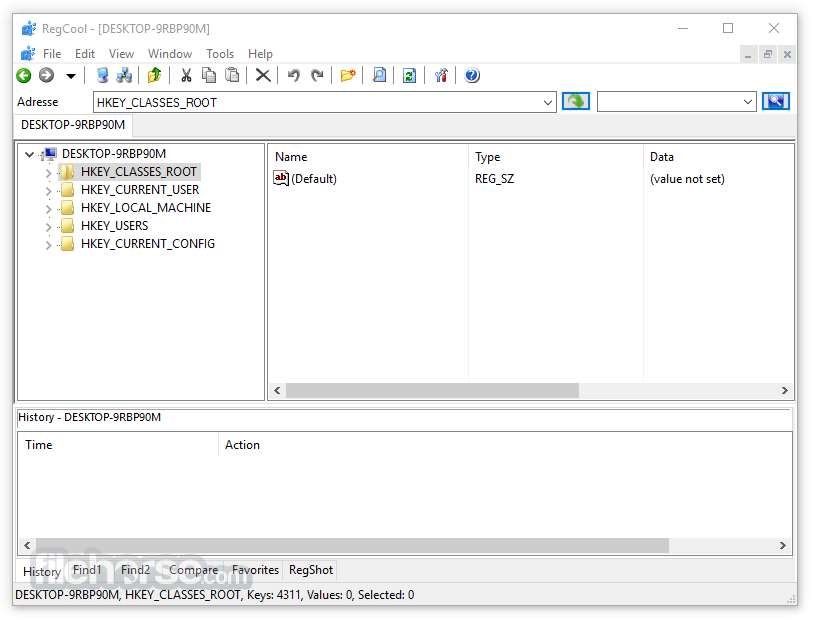
Task: Click the value list horizontal scrollbar thumb
Action: tap(432, 390)
